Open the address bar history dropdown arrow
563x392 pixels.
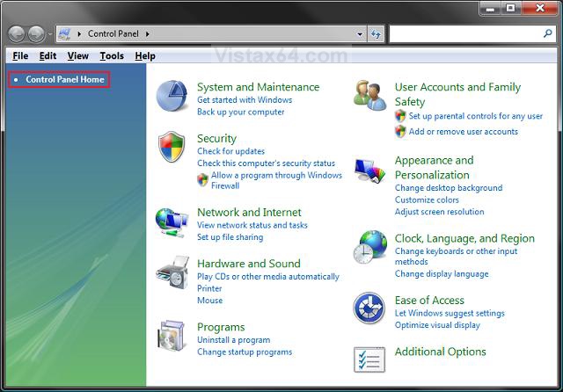point(360,34)
